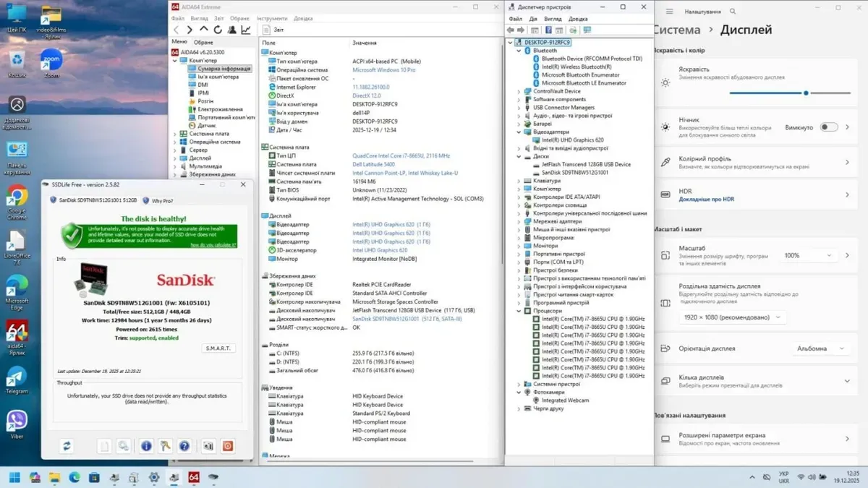Click the blue info icon in SSDLife
Viewport: 868px width, 488px height.
tap(146, 446)
